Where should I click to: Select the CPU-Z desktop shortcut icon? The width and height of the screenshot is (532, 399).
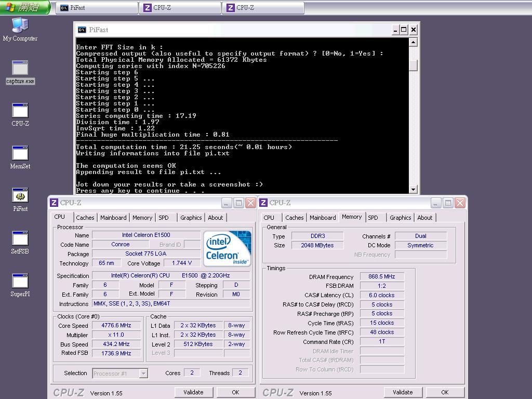pyautogui.click(x=20, y=115)
